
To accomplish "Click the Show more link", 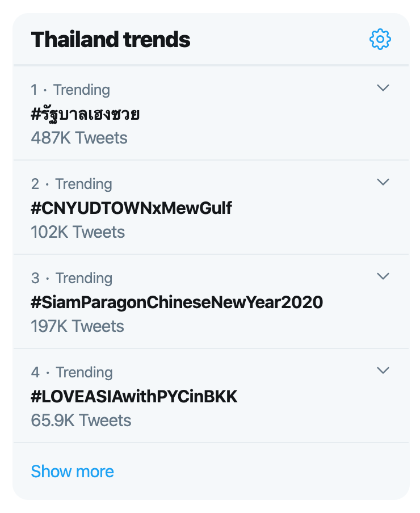I will (72, 471).
